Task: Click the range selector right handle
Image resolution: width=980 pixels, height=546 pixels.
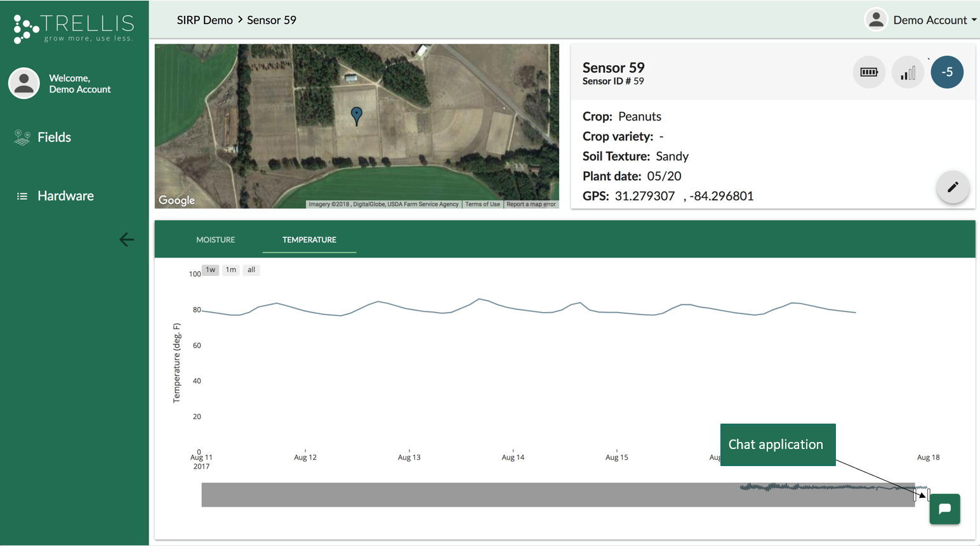Action: (929, 495)
